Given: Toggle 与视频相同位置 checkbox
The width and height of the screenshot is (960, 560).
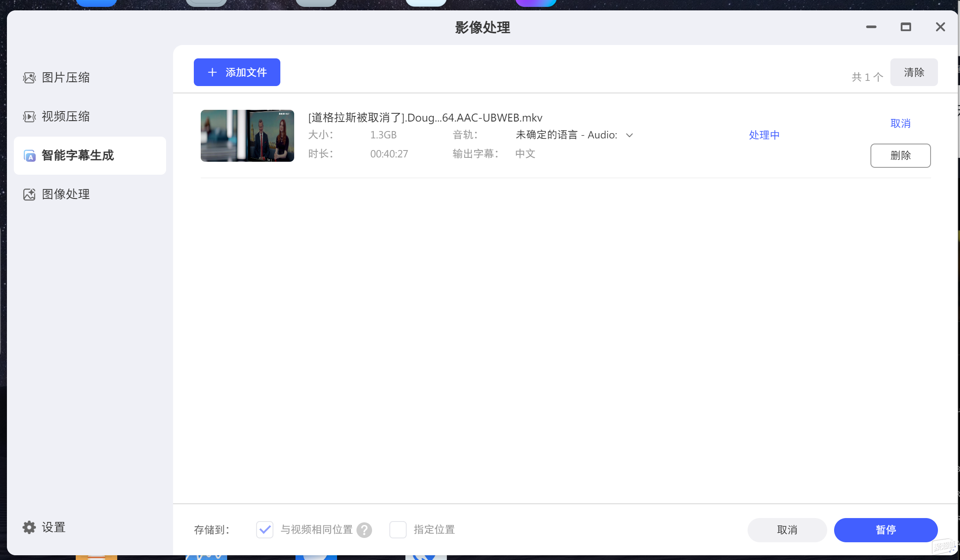Looking at the screenshot, I should (x=265, y=530).
